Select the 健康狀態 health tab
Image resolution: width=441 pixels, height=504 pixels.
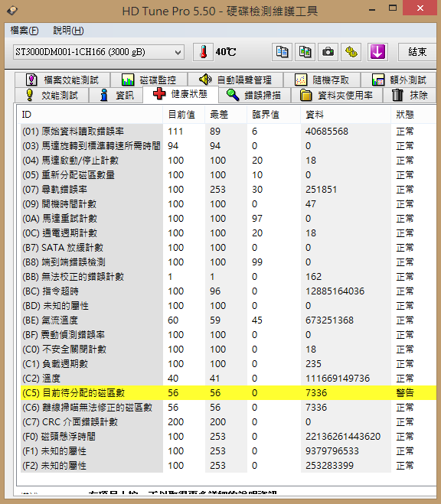[181, 94]
